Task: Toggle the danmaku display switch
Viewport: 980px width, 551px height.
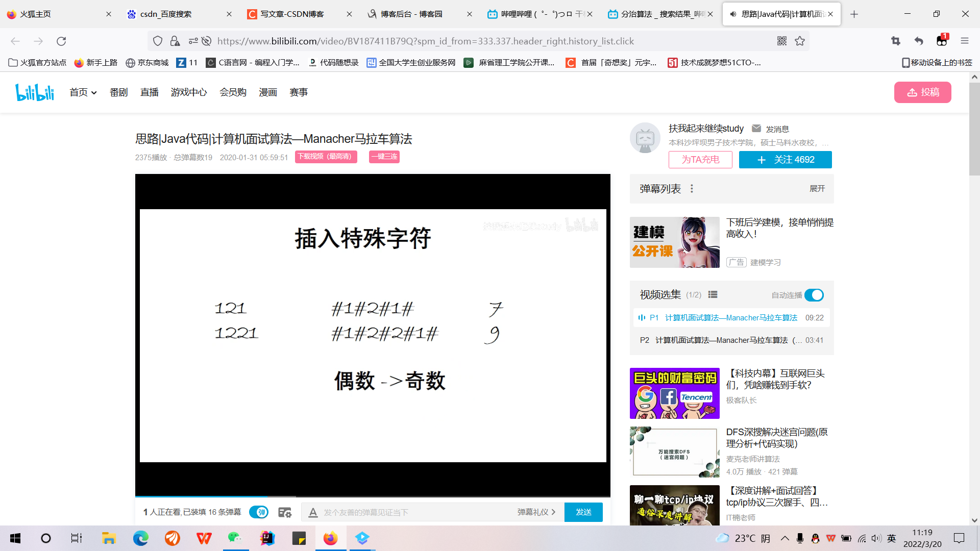Action: (259, 512)
